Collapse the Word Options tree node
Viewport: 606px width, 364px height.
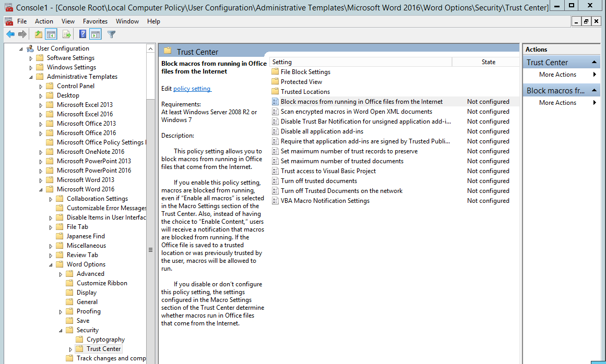pos(52,264)
